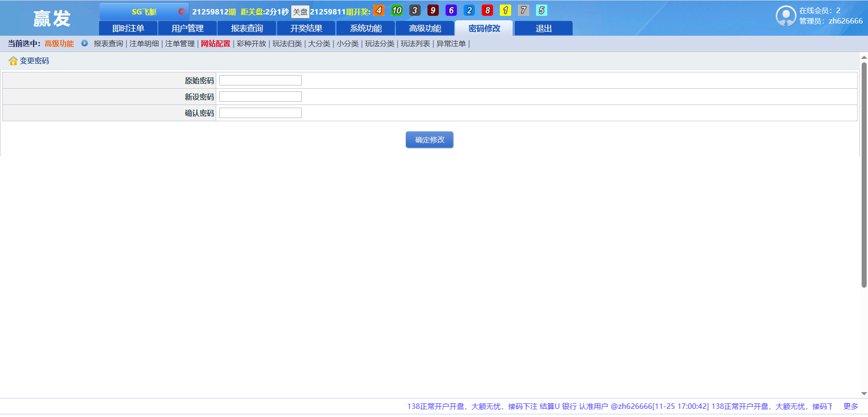Image resolution: width=868 pixels, height=417 pixels.
Task: Switch to the 开奖结果 tab
Action: click(306, 28)
